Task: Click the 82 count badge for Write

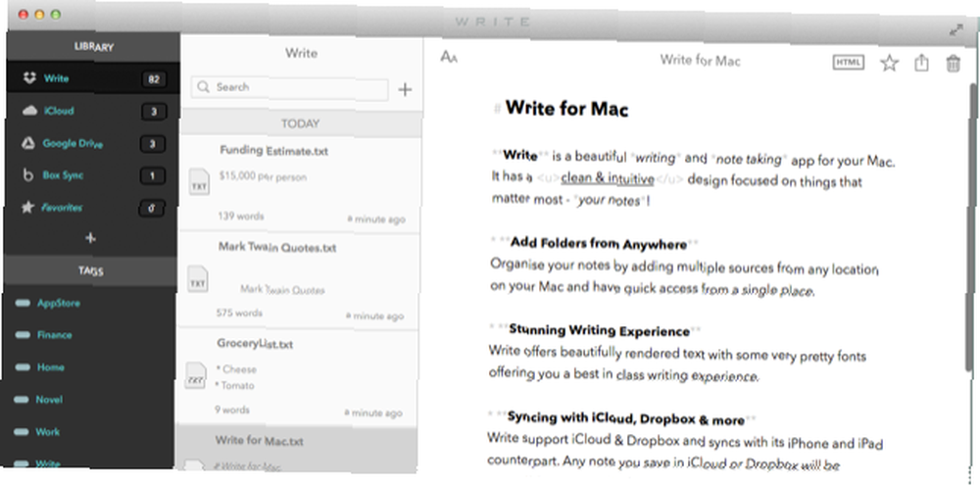Action: (153, 79)
